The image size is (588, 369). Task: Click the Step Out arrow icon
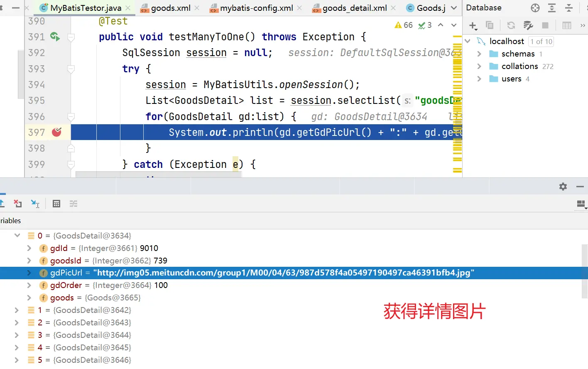click(2, 203)
